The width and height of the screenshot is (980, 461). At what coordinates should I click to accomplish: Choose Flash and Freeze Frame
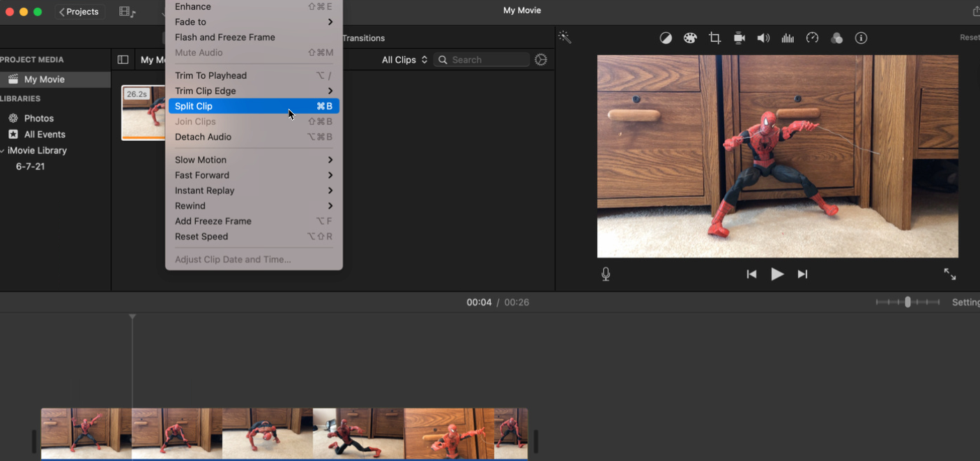click(x=254, y=37)
